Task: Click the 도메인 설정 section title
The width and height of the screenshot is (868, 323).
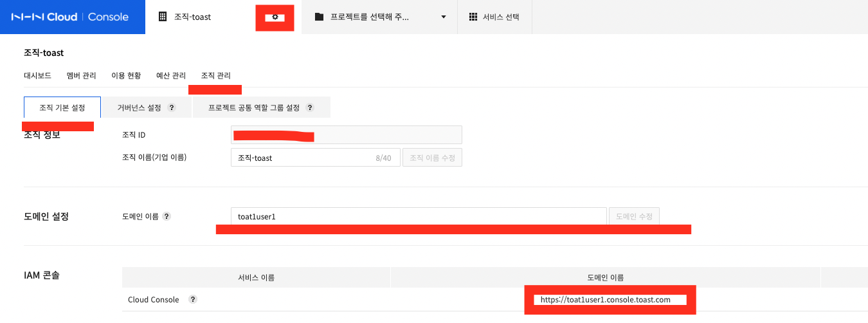Action: tap(46, 216)
